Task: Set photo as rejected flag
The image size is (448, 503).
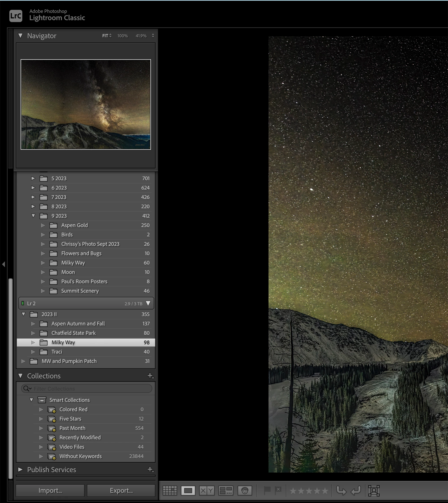Action: pyautogui.click(x=278, y=490)
